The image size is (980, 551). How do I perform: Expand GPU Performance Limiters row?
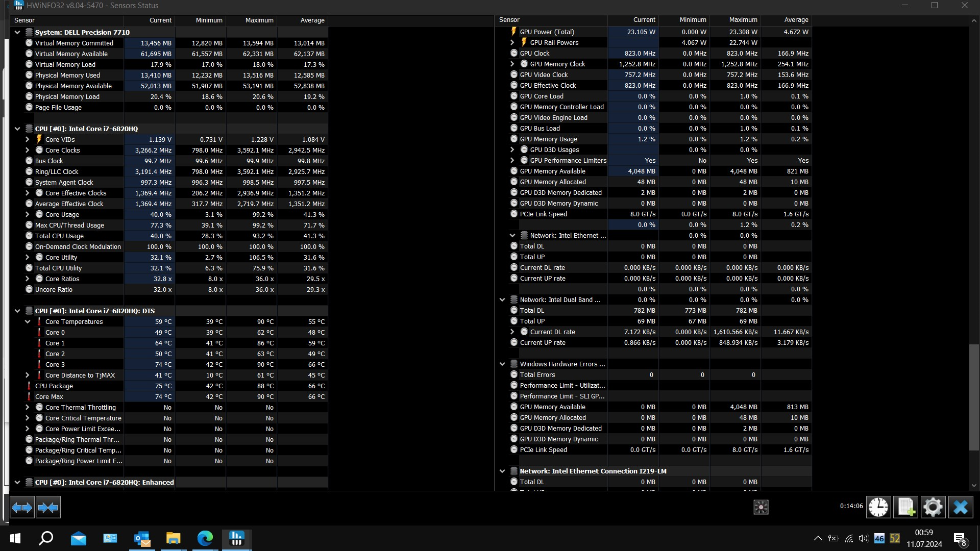click(512, 160)
